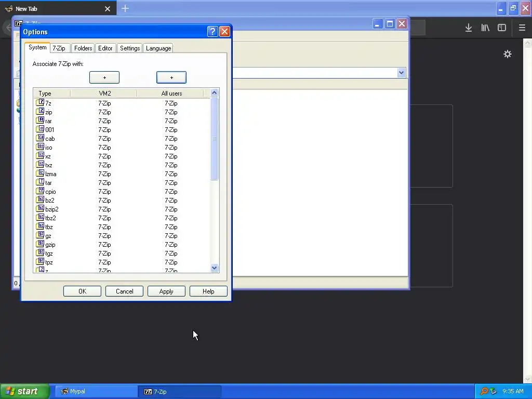Click the magnifier tray icon in taskbar

[x=484, y=391]
